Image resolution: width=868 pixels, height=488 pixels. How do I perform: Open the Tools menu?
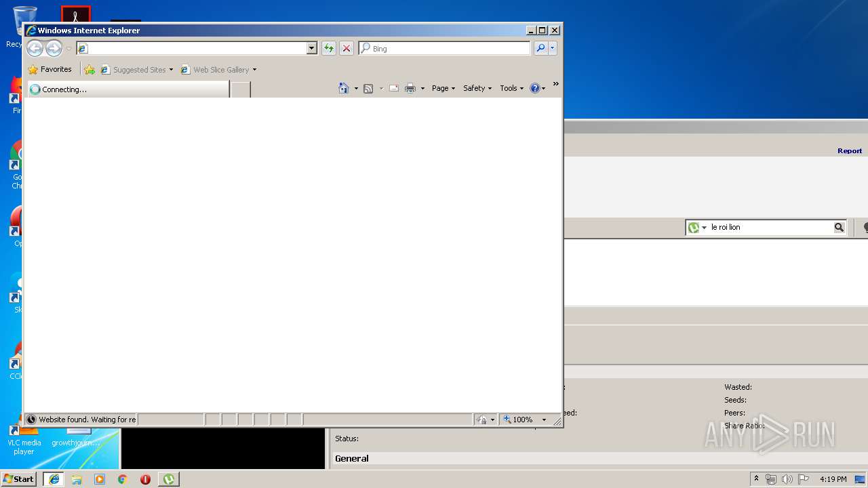[512, 88]
